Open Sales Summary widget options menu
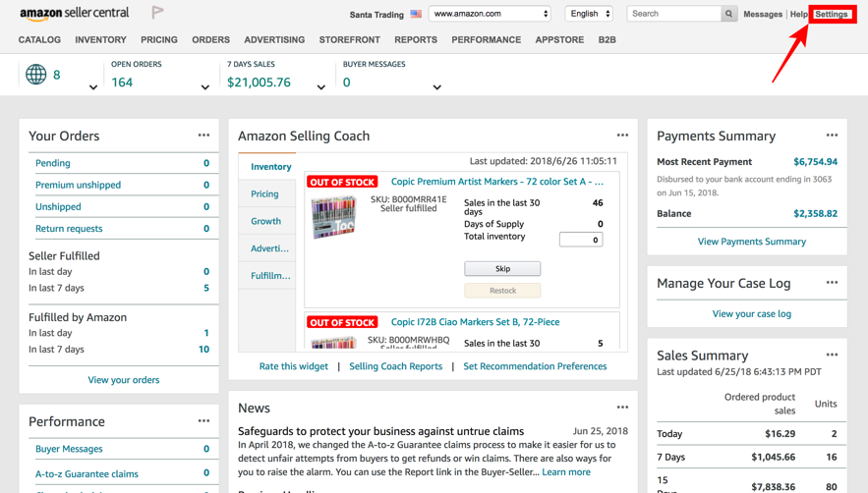868x493 pixels. click(x=832, y=355)
